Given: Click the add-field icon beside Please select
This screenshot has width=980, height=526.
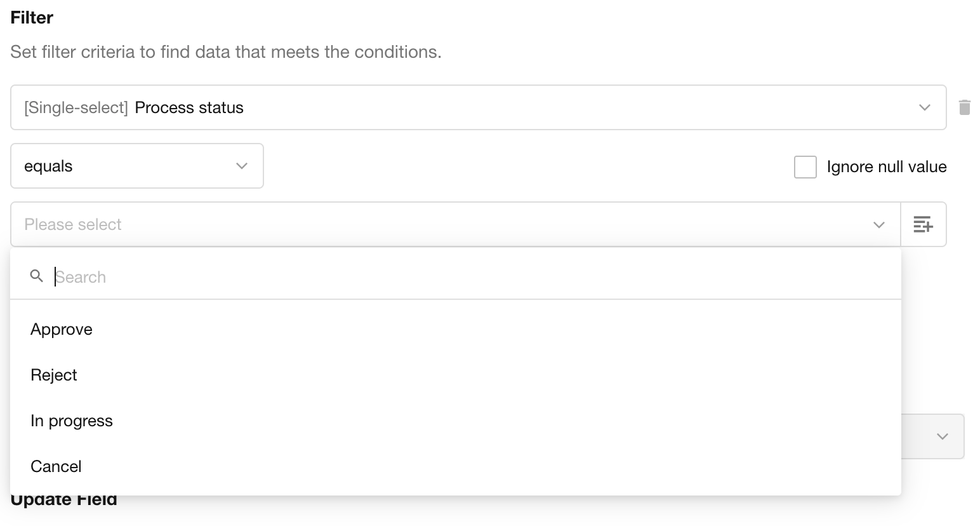Looking at the screenshot, I should 923,224.
